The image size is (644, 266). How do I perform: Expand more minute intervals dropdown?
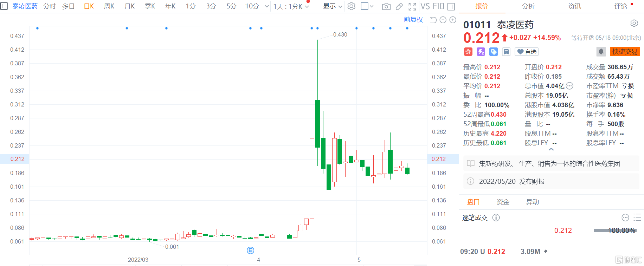point(267,6)
